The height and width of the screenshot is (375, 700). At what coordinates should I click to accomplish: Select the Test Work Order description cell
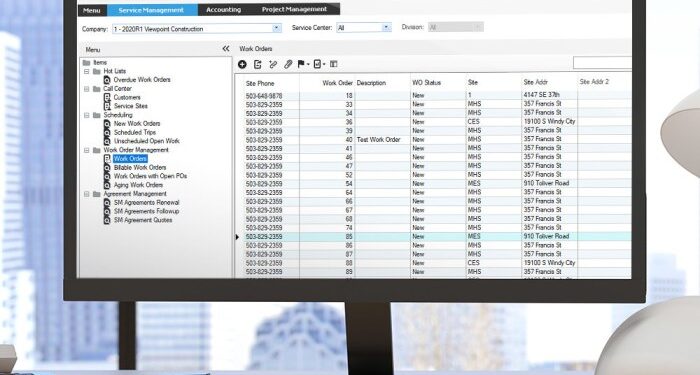[x=382, y=140]
